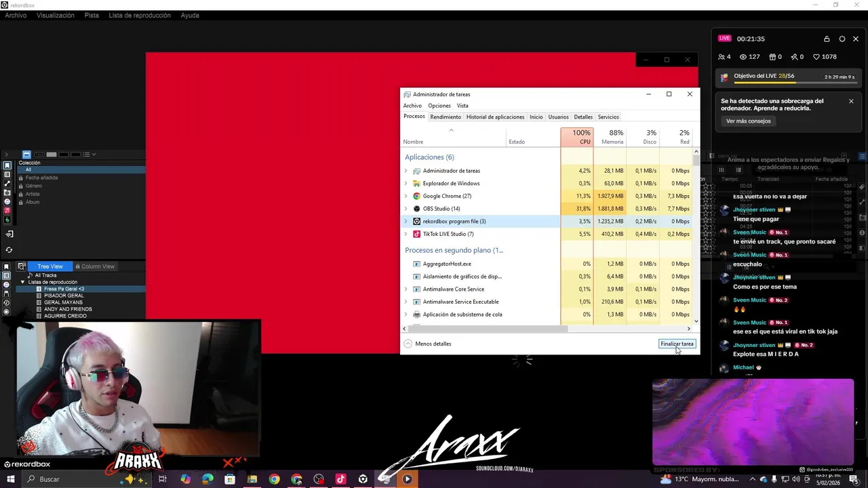
Task: Open Microsoft Edge from the taskbar
Action: [x=208, y=479]
